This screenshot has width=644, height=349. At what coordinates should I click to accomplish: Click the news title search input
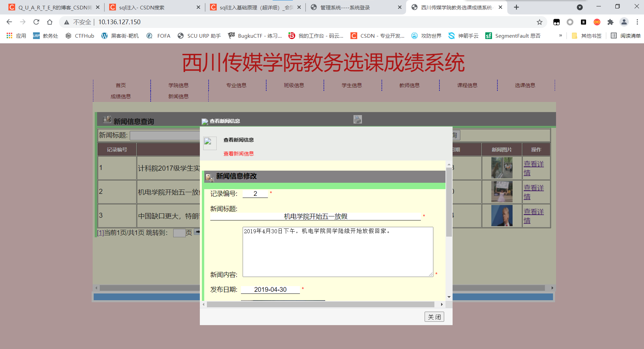[165, 135]
